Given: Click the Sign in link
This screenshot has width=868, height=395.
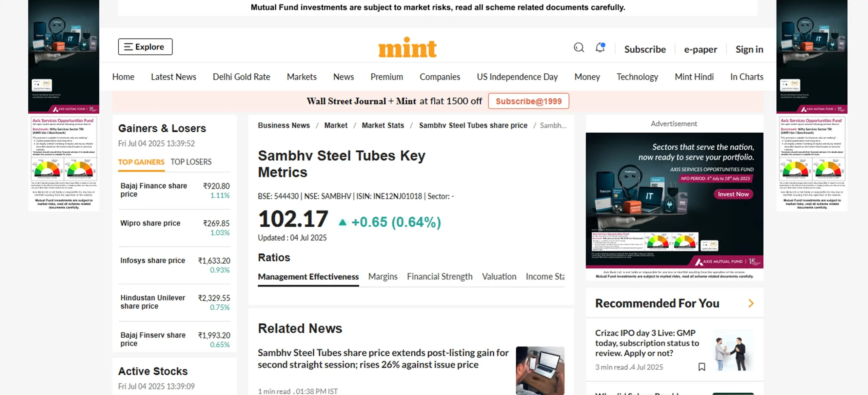Looking at the screenshot, I should pos(749,50).
